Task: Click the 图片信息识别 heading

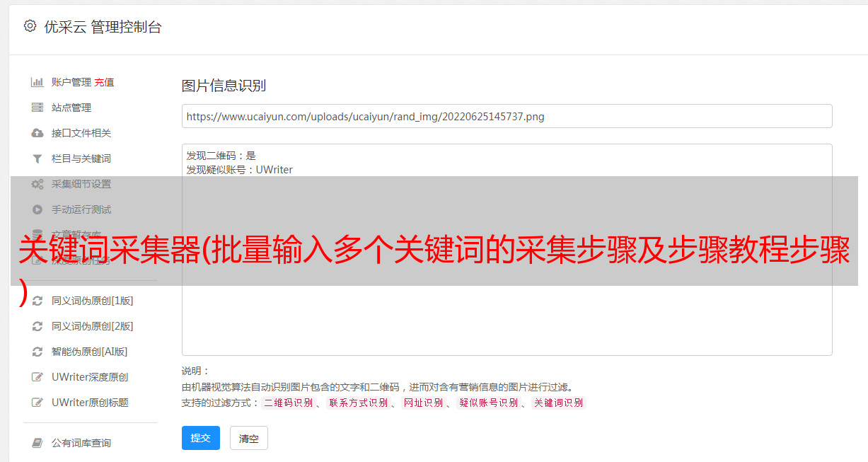Action: coord(224,86)
